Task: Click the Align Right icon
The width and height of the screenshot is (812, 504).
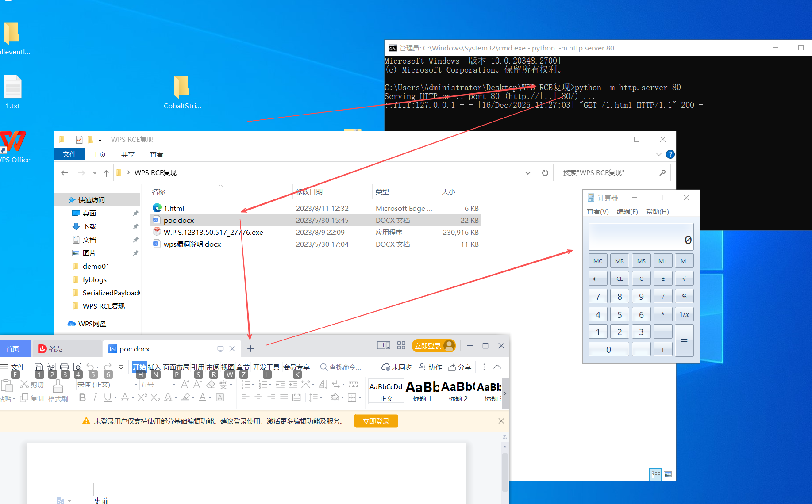Action: pos(271,397)
